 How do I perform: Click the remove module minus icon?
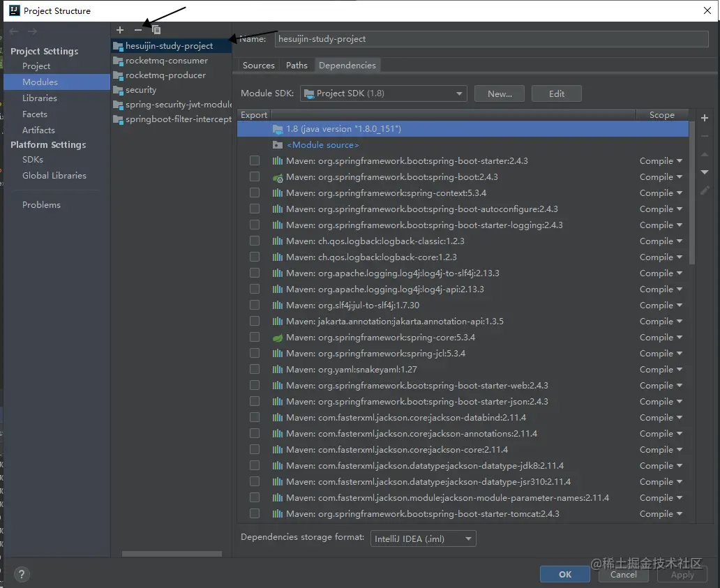138,30
